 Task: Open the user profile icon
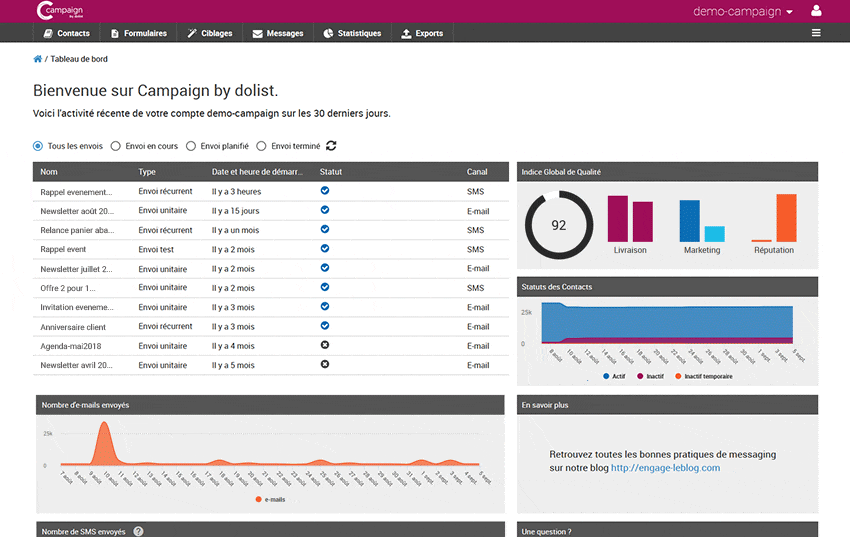pos(816,11)
